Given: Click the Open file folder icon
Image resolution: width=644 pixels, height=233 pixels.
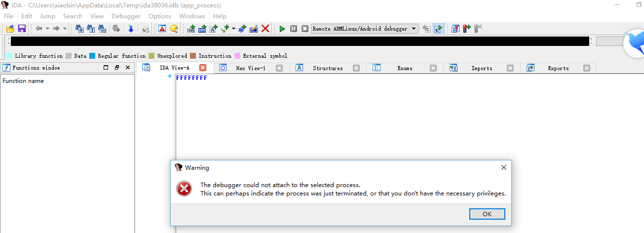Looking at the screenshot, I should pyautogui.click(x=10, y=29).
